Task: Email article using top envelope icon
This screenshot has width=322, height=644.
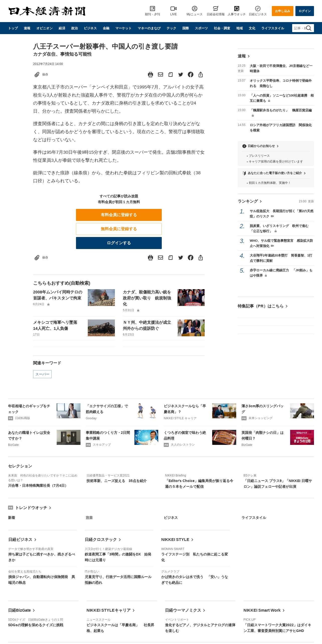Action: coord(160,74)
